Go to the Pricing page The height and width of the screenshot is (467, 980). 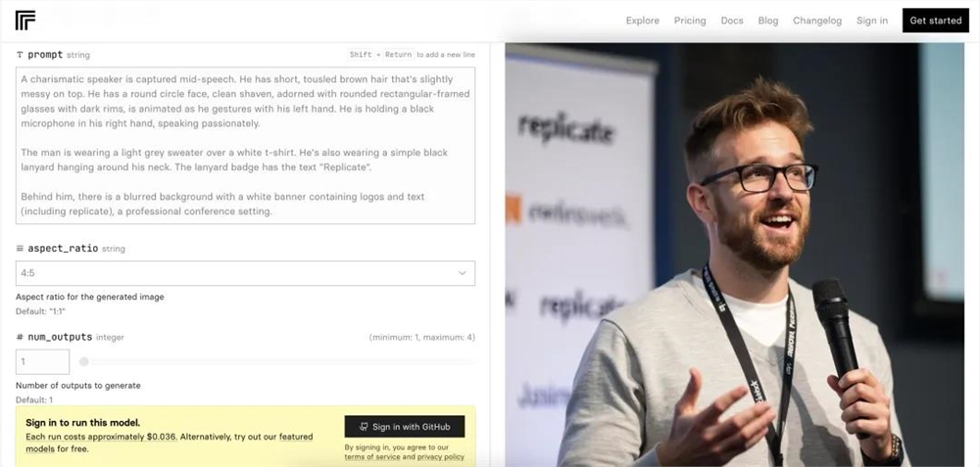click(x=689, y=21)
